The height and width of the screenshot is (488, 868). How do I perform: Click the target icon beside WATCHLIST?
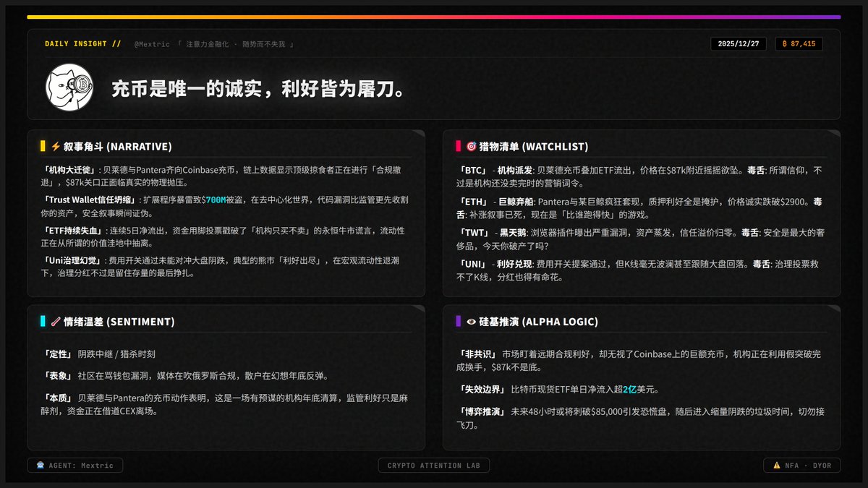pos(472,146)
